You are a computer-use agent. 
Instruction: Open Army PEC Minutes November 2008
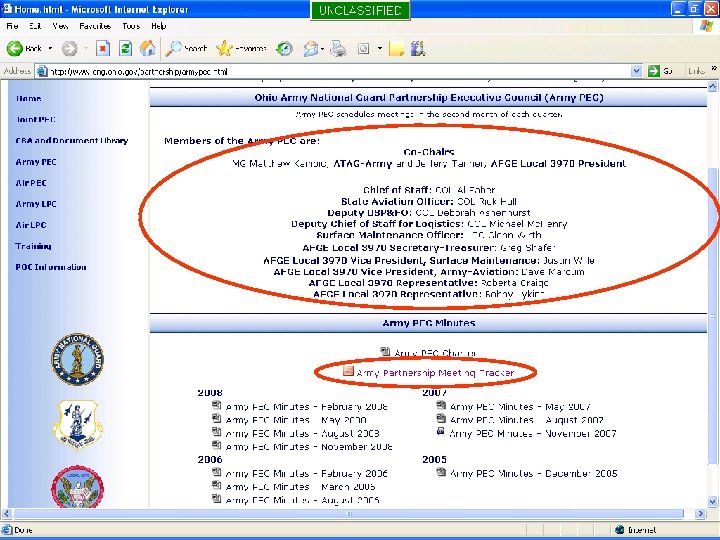click(309, 447)
